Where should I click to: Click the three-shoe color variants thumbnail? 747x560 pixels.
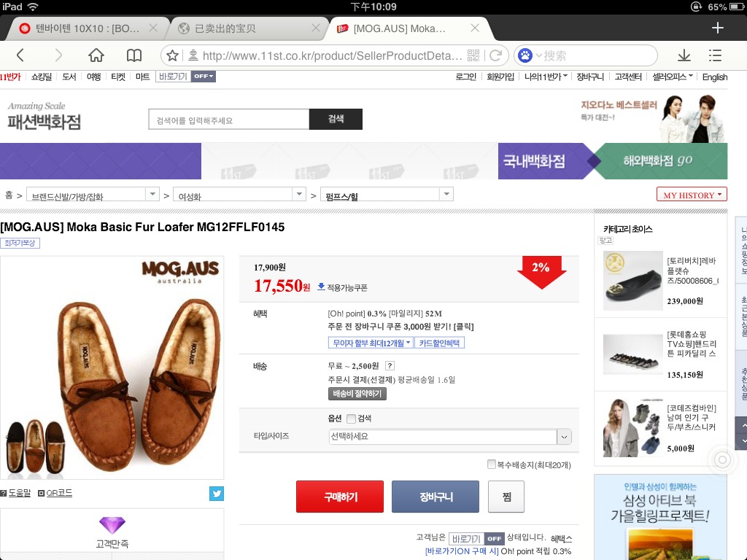click(35, 447)
